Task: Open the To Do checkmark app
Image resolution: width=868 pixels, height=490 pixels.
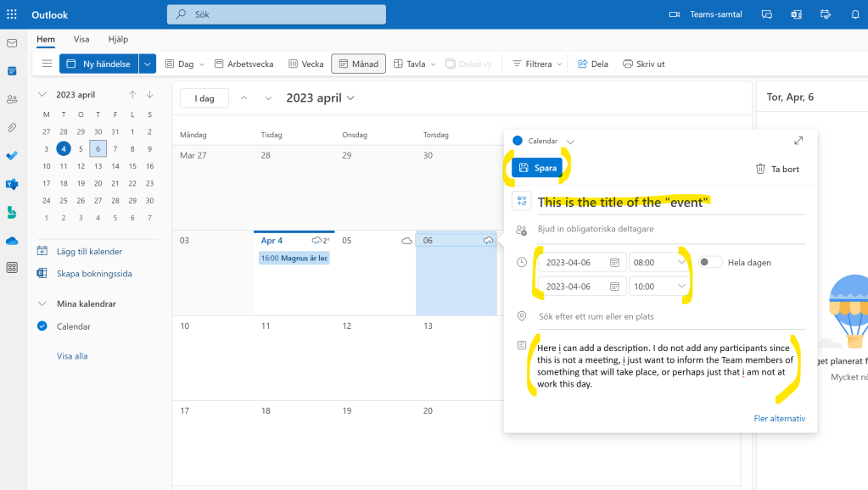Action: click(x=12, y=156)
